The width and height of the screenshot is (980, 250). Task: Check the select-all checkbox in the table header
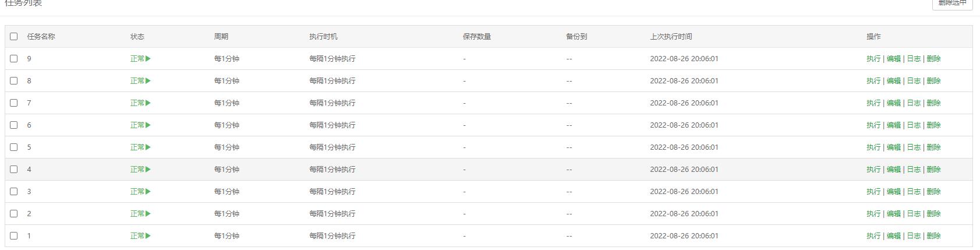pos(14,37)
